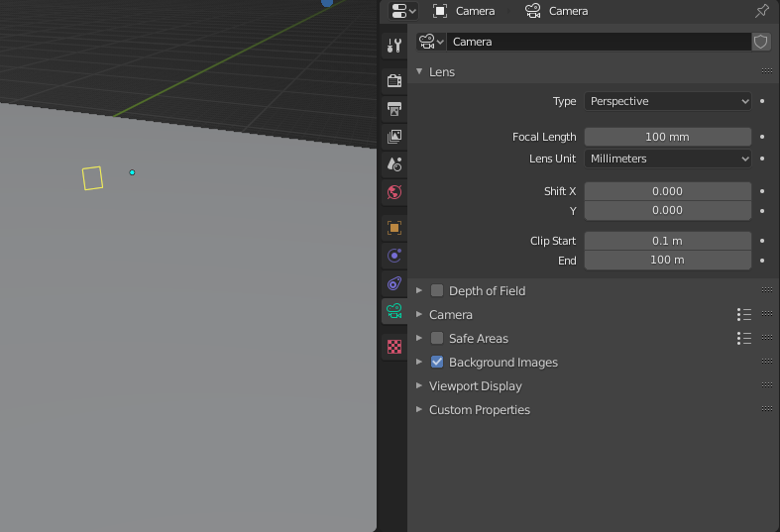This screenshot has height=532, width=780.
Task: Click the cyan origin point in viewport
Action: point(132,172)
